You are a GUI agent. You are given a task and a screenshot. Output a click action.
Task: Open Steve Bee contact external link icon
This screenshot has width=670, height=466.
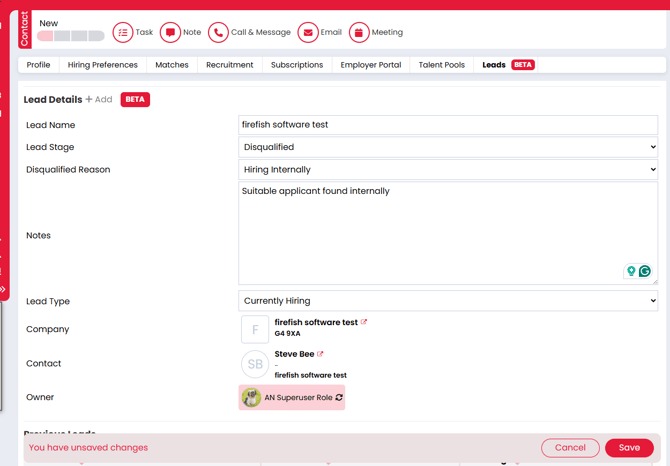click(321, 354)
